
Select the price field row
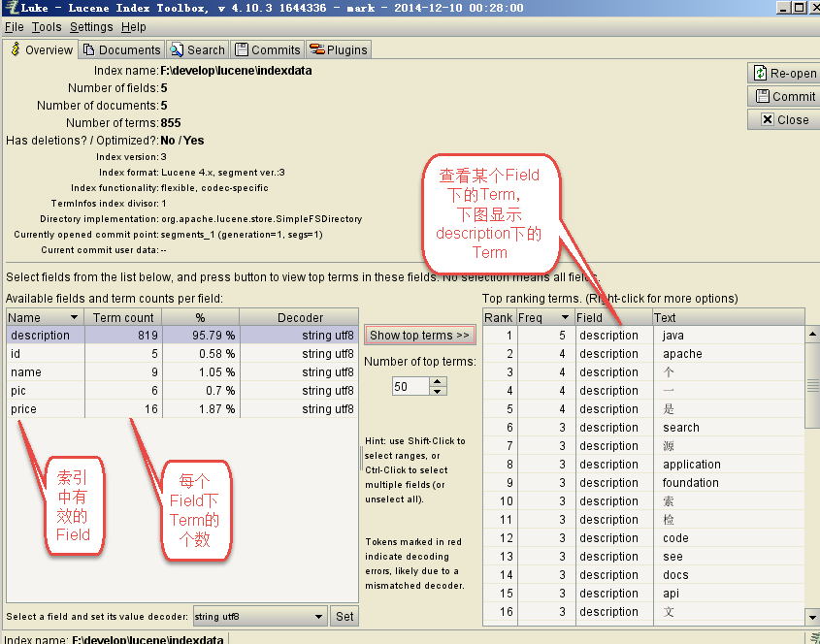coord(182,408)
